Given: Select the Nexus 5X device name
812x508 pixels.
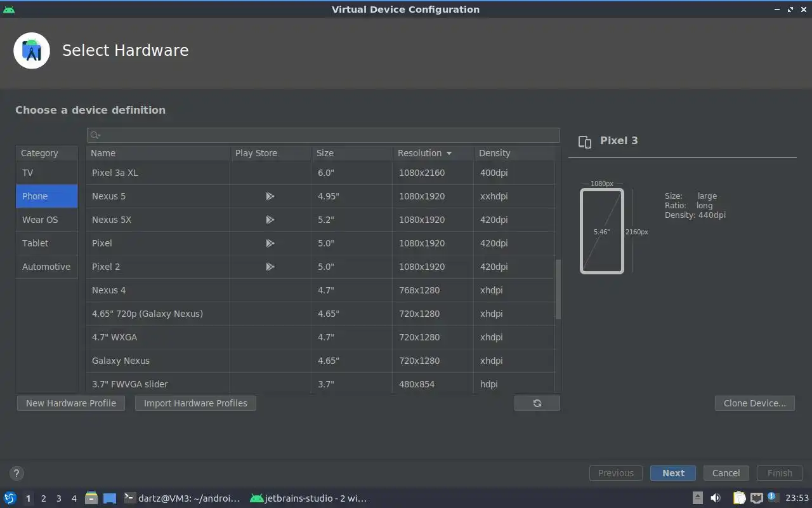Looking at the screenshot, I should click(112, 220).
